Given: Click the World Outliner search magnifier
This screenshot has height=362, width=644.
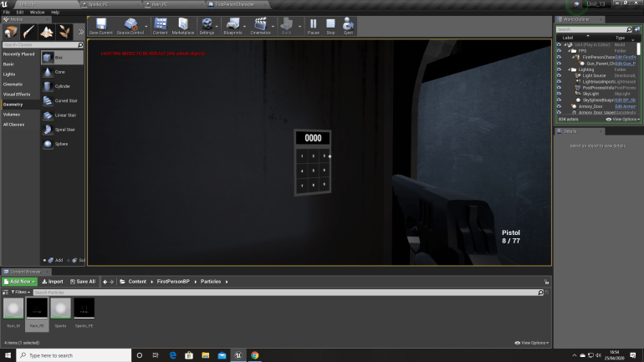Looking at the screenshot, I should pos(629,29).
